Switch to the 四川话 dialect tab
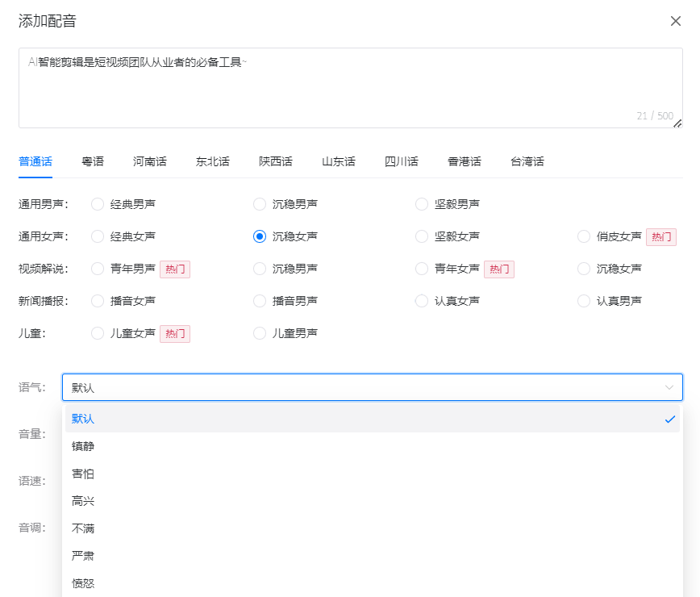The image size is (700, 597). tap(401, 161)
